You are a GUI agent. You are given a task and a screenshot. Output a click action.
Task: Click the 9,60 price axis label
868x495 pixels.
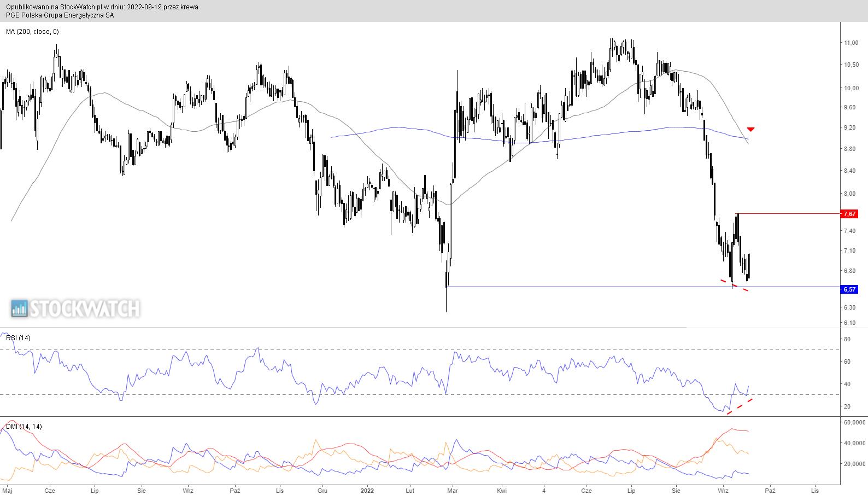point(851,108)
